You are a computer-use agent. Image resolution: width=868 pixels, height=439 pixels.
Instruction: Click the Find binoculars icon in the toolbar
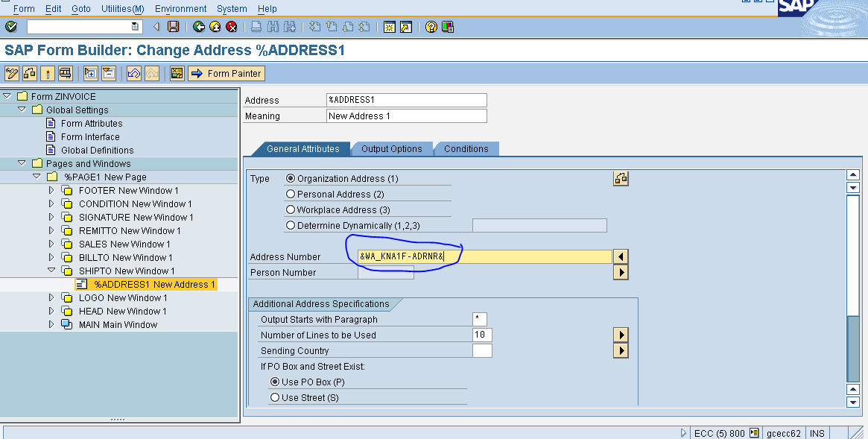click(x=271, y=26)
